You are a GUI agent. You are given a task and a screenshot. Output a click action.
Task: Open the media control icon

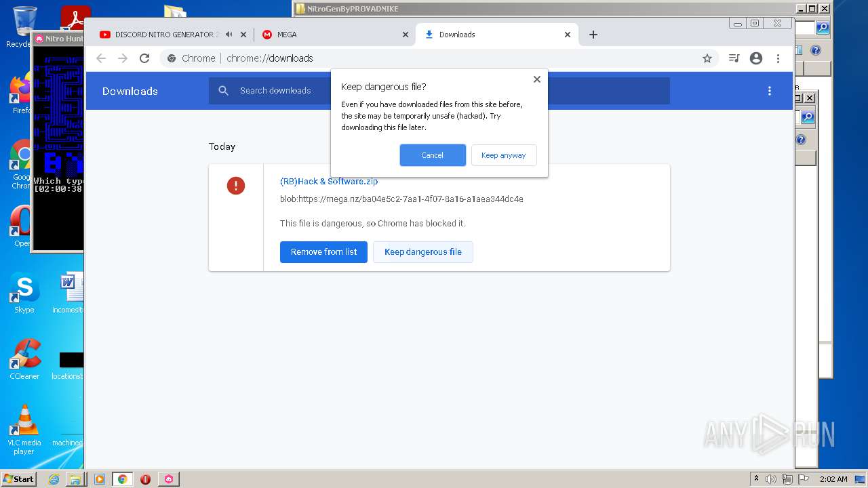[x=734, y=58]
